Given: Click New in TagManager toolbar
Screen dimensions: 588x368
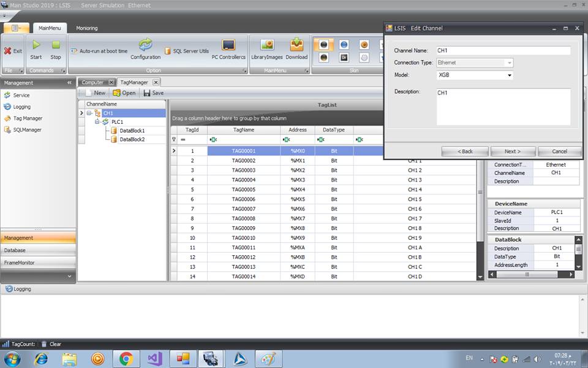Looking at the screenshot, I should (x=96, y=93).
